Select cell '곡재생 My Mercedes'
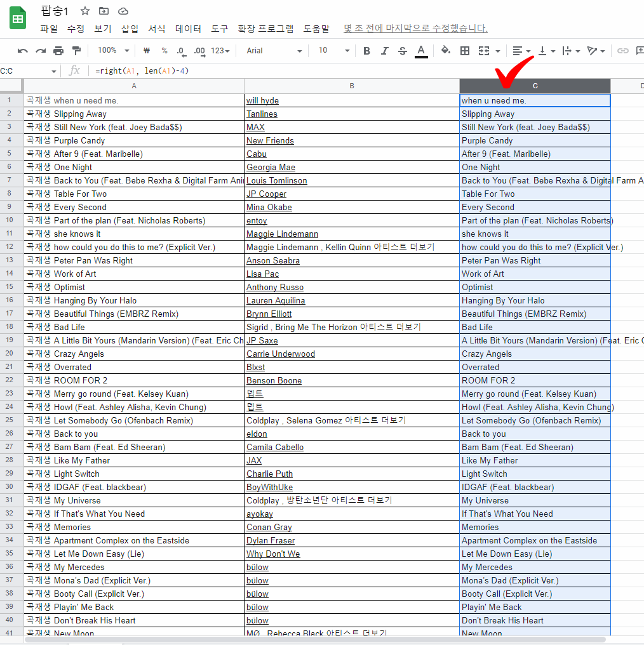 point(134,568)
